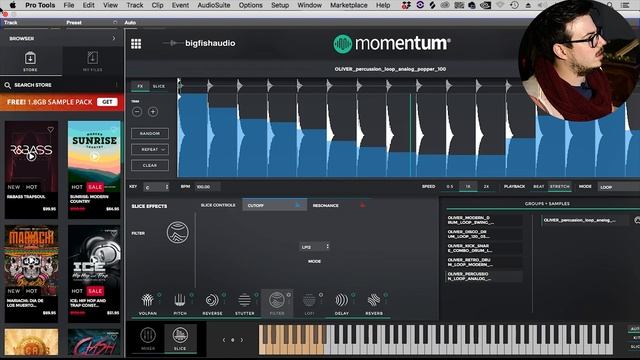The image size is (640, 360).
Task: Select the Filter slice effect icon
Action: [277, 300]
